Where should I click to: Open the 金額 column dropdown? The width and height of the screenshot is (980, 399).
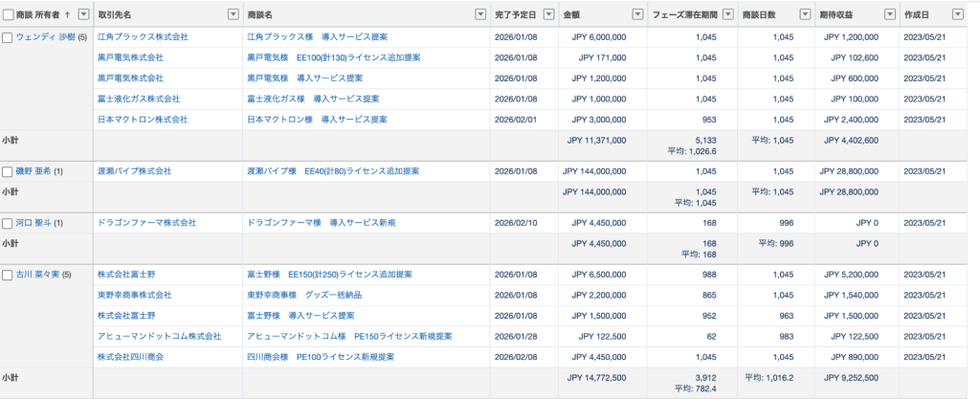637,14
